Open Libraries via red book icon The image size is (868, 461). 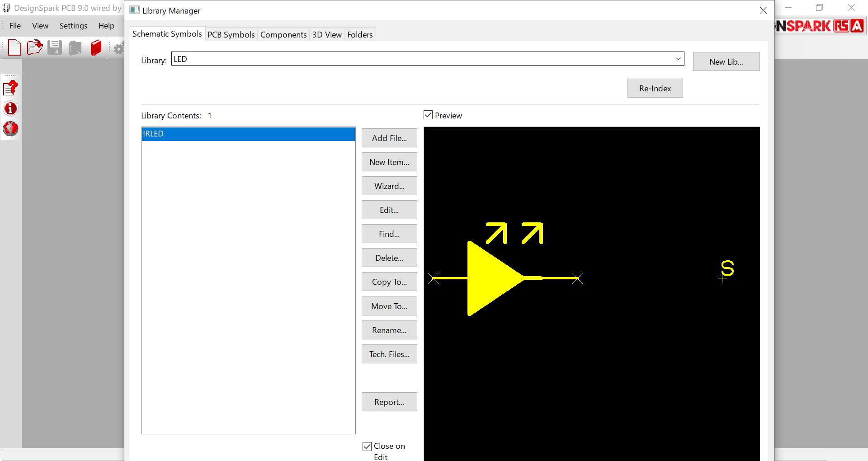click(x=96, y=47)
